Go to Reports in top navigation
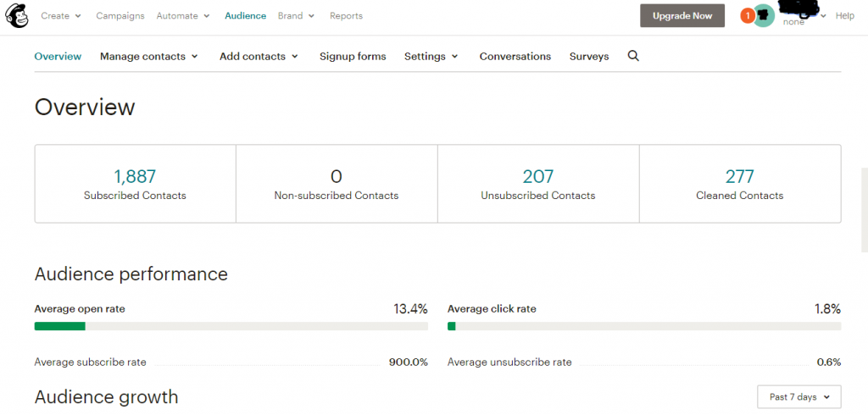Screen dimensions: 868x415 346,16
